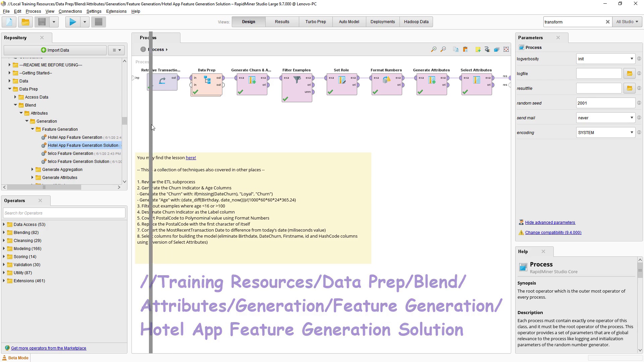Switch to the Turbo Prep view

point(315,22)
